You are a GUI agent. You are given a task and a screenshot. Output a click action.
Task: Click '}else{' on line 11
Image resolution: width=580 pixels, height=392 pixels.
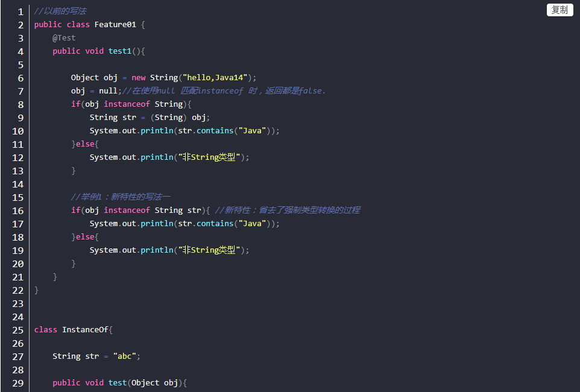[x=84, y=144]
